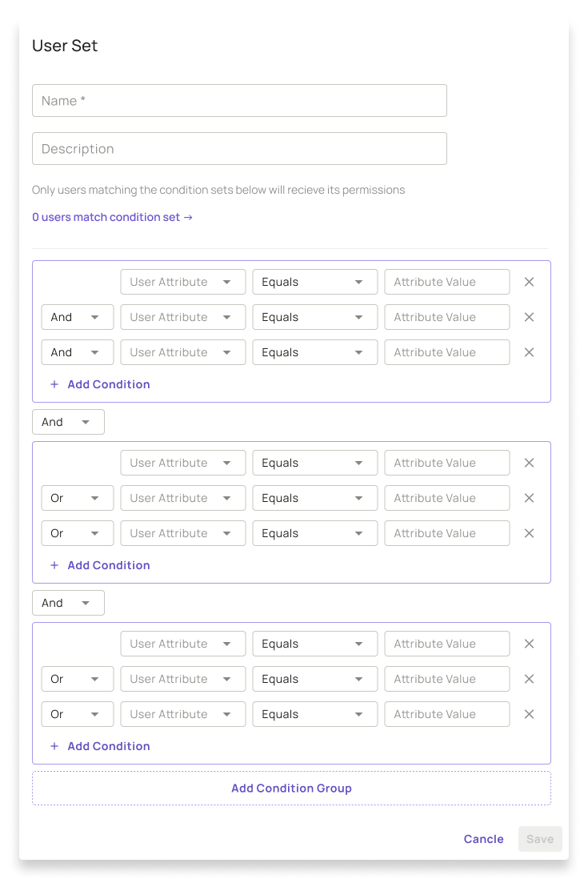Open an Or connector dropdown in the middle group
The height and width of the screenshot is (879, 588).
77,498
